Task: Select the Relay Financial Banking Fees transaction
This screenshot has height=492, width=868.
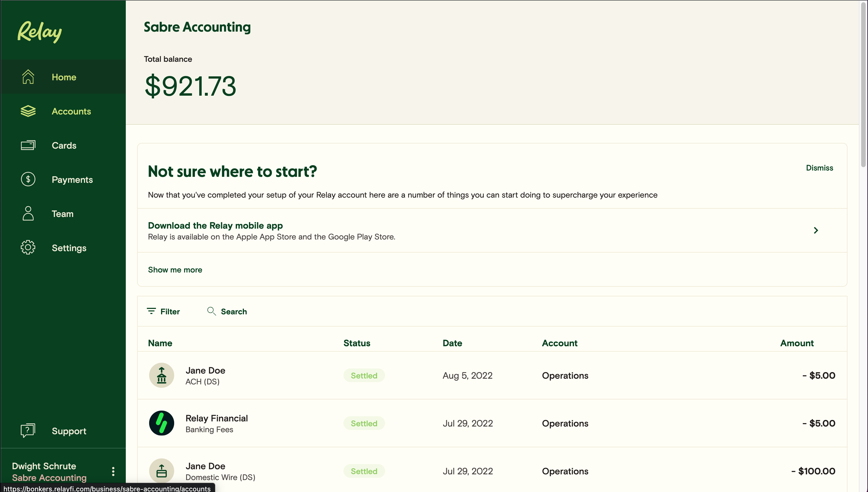Action: [492, 423]
